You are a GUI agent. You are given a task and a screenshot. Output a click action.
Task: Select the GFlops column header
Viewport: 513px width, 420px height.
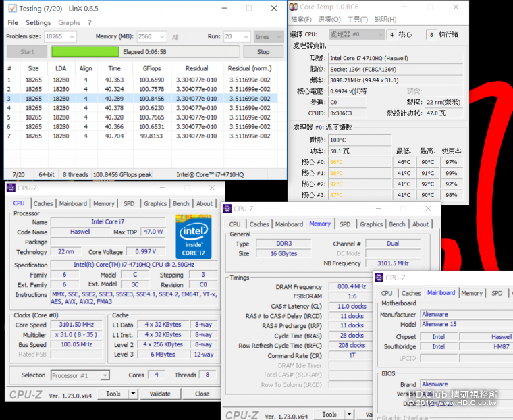click(151, 68)
